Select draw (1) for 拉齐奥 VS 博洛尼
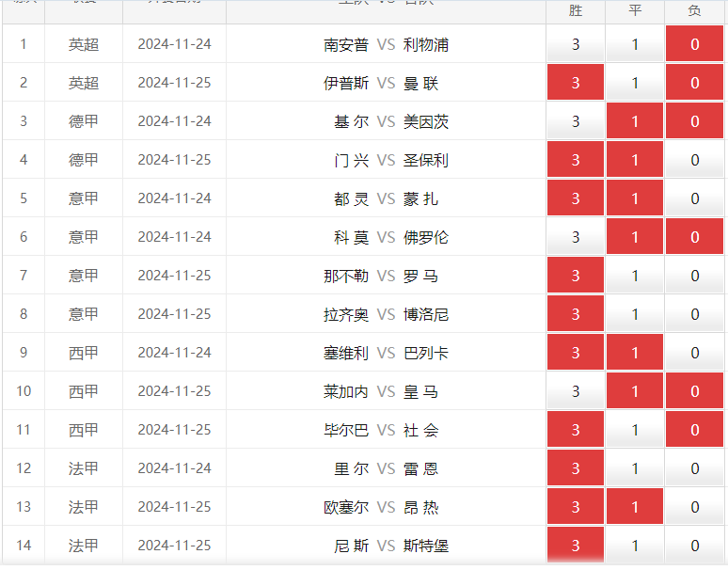728x570 pixels. coord(635,314)
